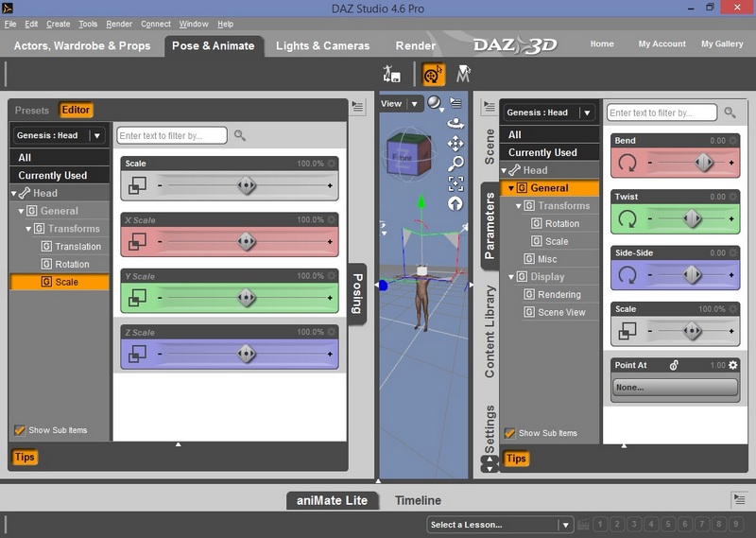Image resolution: width=756 pixels, height=538 pixels.
Task: Collapse the Transforms node in Posing pane
Action: [x=28, y=229]
